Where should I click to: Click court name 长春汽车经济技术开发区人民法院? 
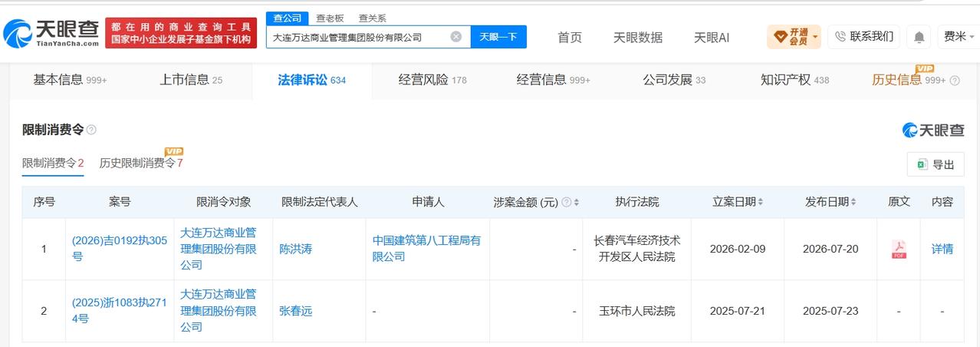point(636,249)
